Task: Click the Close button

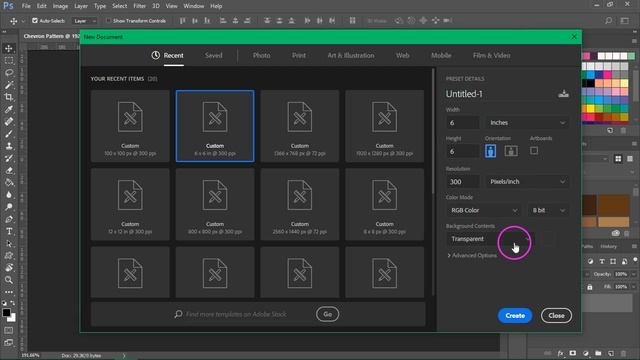Action: pyautogui.click(x=556, y=316)
